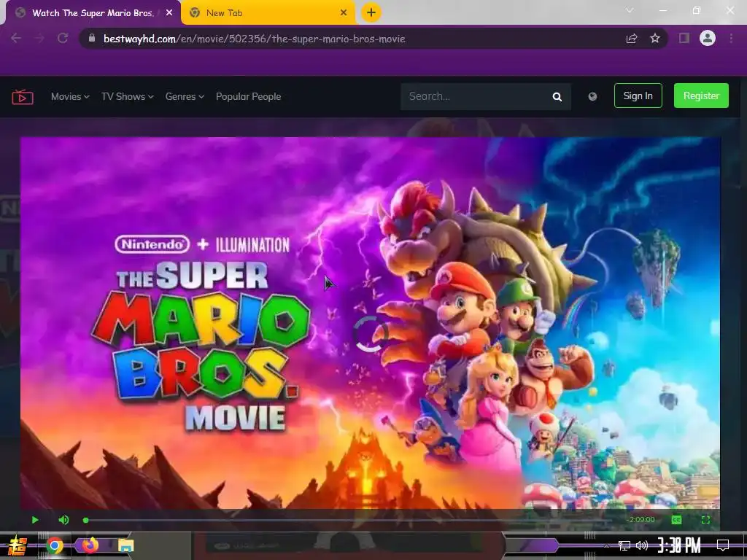This screenshot has width=747, height=560.
Task: Open the Movies dropdown menu
Action: pyautogui.click(x=70, y=96)
